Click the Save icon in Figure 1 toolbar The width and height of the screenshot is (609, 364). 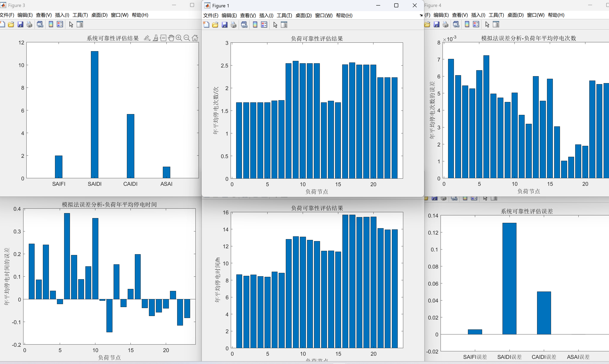tap(224, 25)
